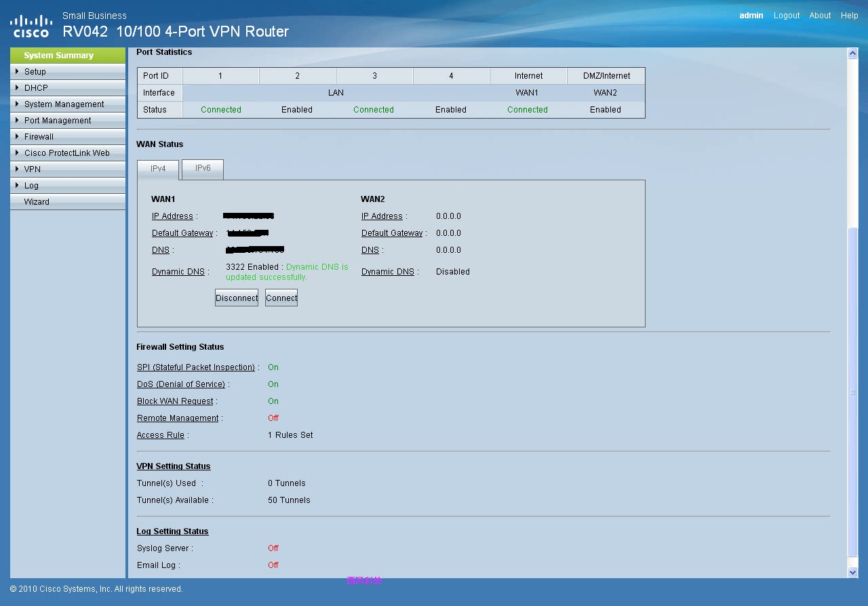
Task: Expand the VPN menu arrow
Action: (x=17, y=169)
